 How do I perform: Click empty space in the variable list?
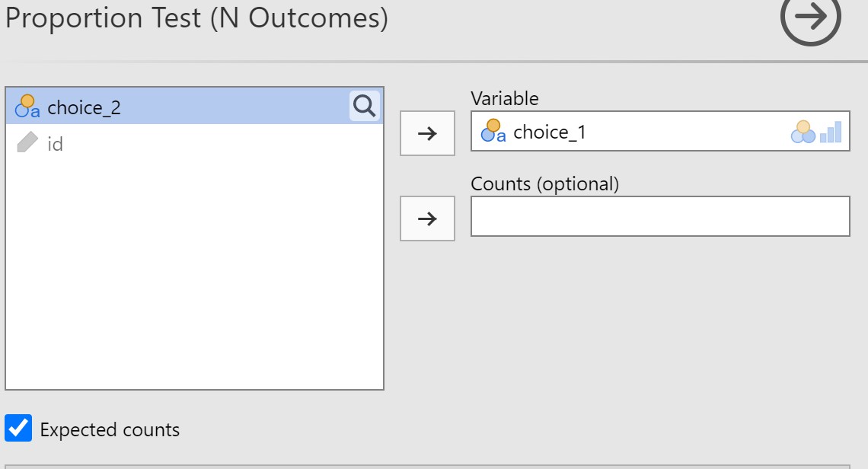pos(194,289)
